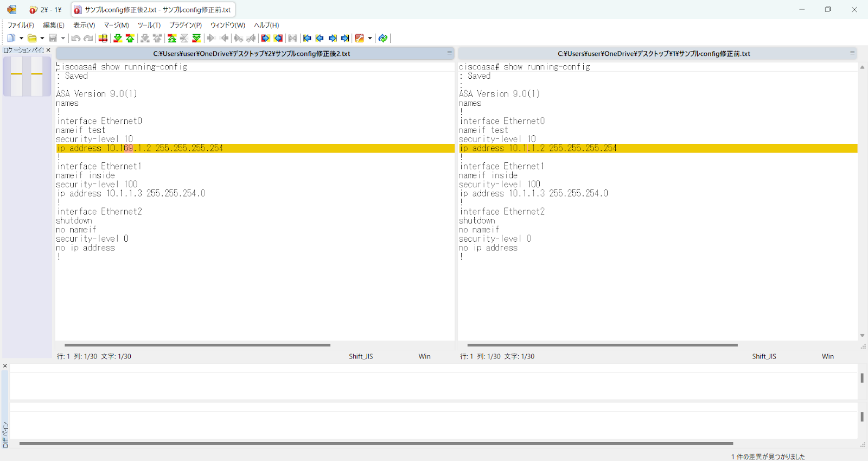Expand the Save dropdown arrow
The width and height of the screenshot is (868, 461).
(63, 38)
